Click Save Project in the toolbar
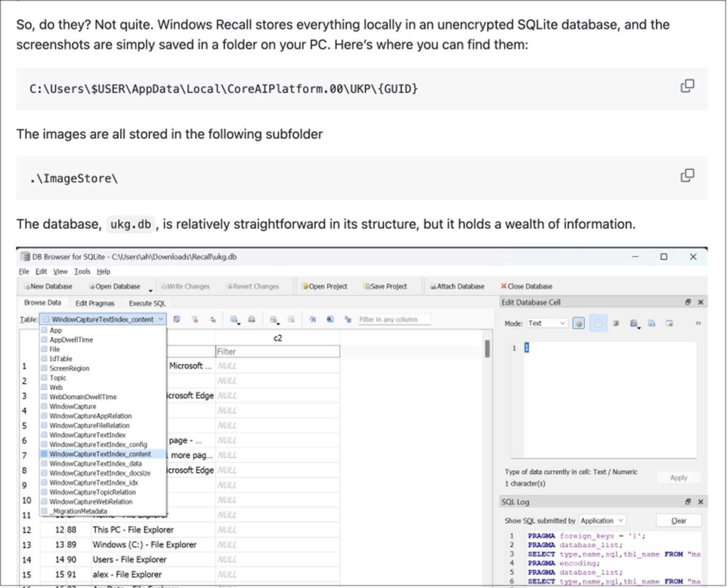 pos(384,286)
